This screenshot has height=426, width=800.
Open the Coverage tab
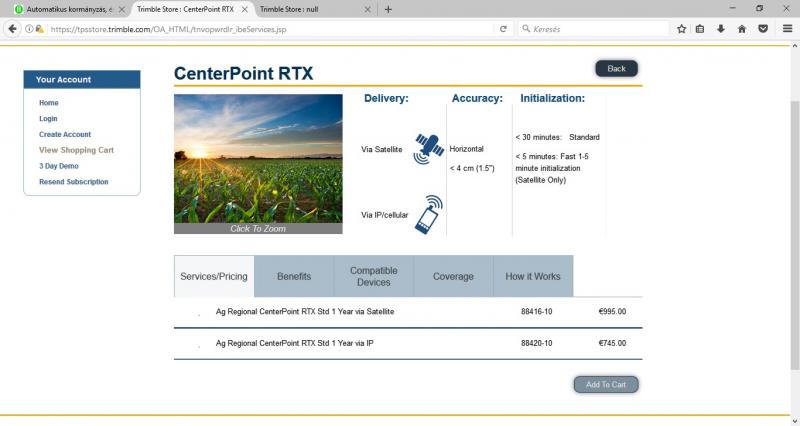pyautogui.click(x=453, y=276)
